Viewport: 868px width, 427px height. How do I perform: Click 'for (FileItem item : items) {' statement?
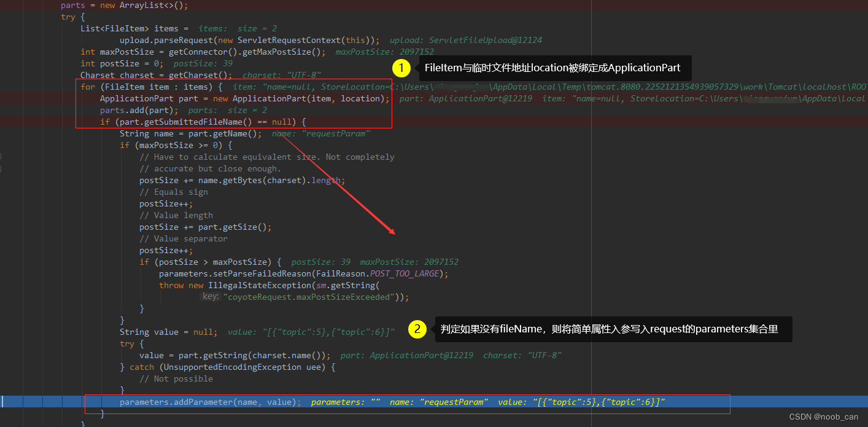coord(152,87)
